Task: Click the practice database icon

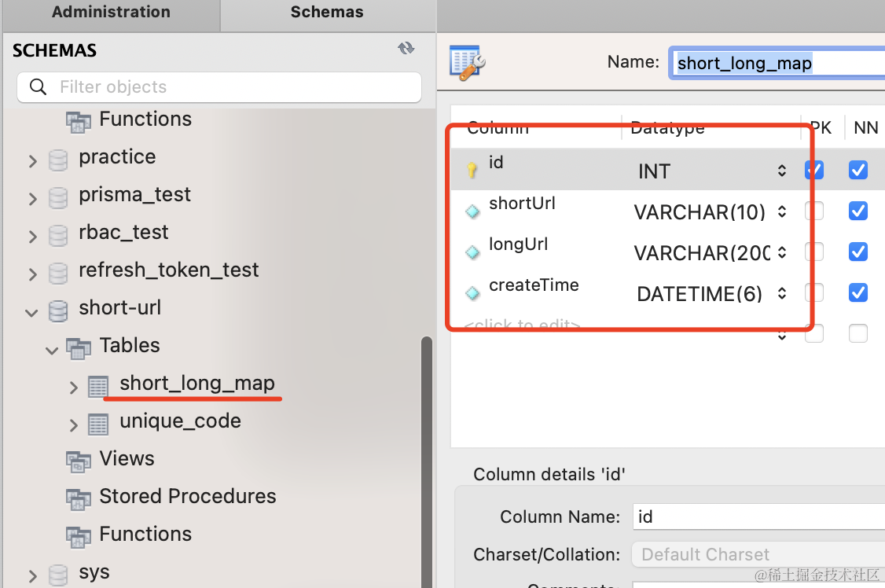Action: (58, 160)
